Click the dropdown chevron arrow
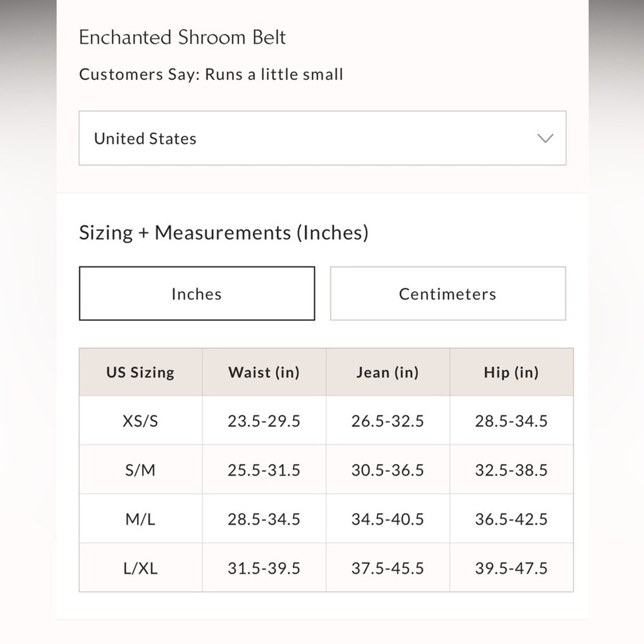 (x=546, y=138)
